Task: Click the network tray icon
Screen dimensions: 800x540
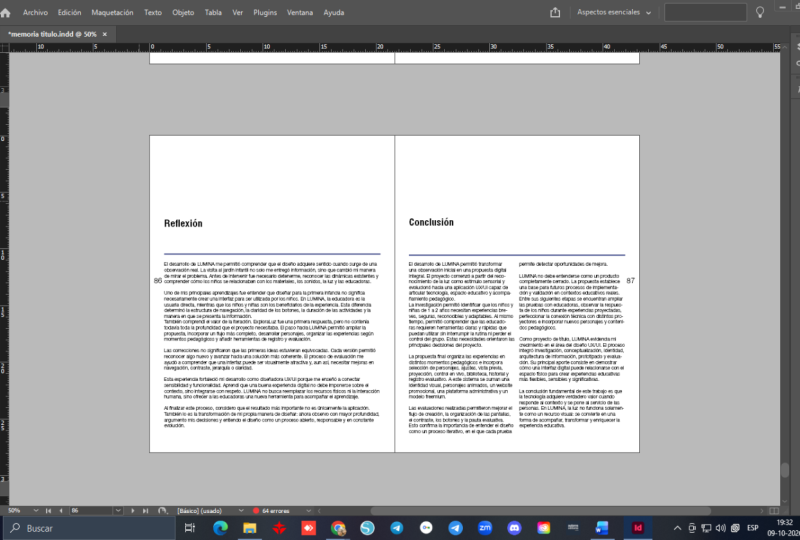Action: click(x=706, y=528)
